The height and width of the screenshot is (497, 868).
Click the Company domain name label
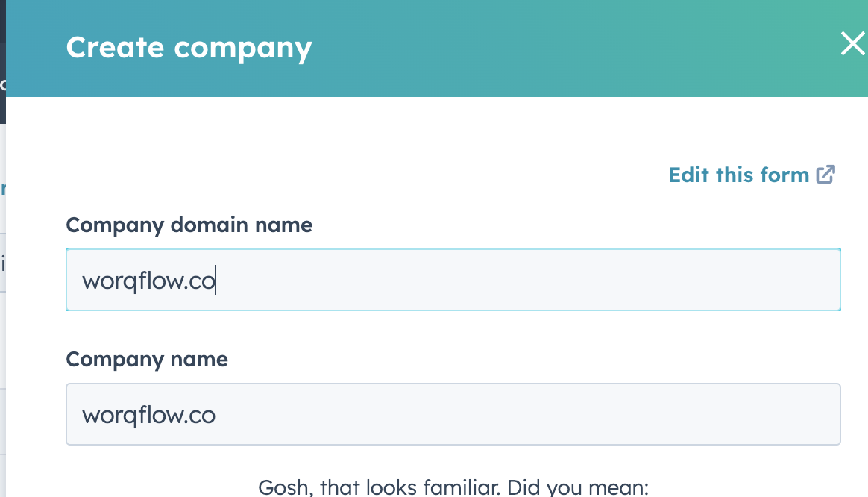(189, 225)
